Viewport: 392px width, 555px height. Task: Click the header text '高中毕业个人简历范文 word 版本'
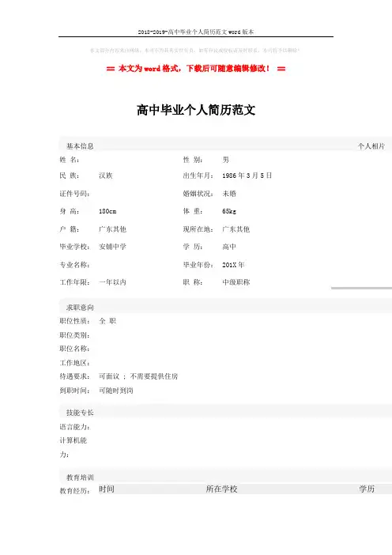pyautogui.click(x=211, y=32)
